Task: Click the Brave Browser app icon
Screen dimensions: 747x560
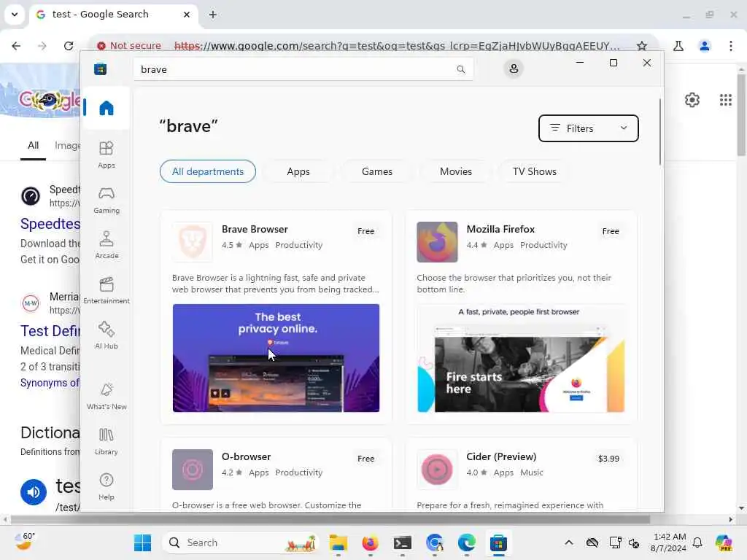Action: pos(193,242)
